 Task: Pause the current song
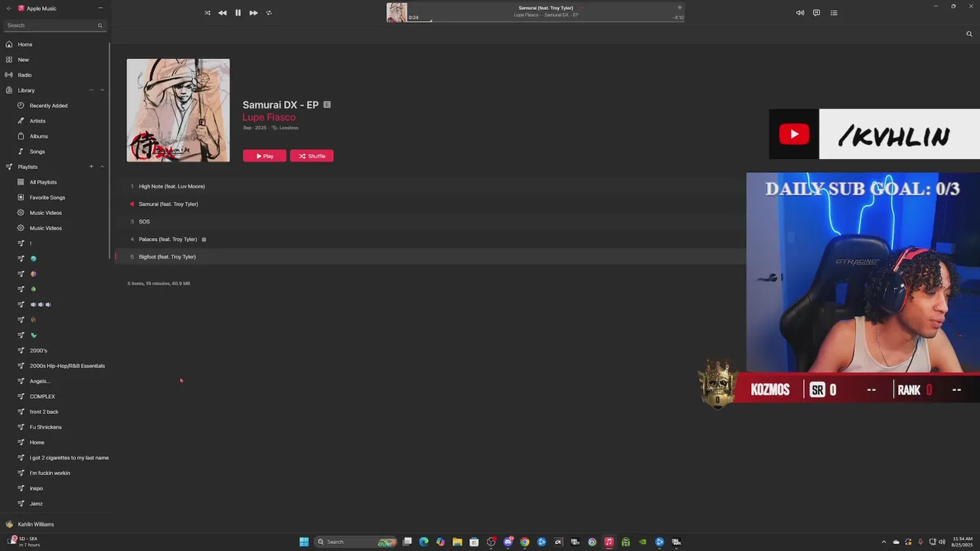(238, 13)
